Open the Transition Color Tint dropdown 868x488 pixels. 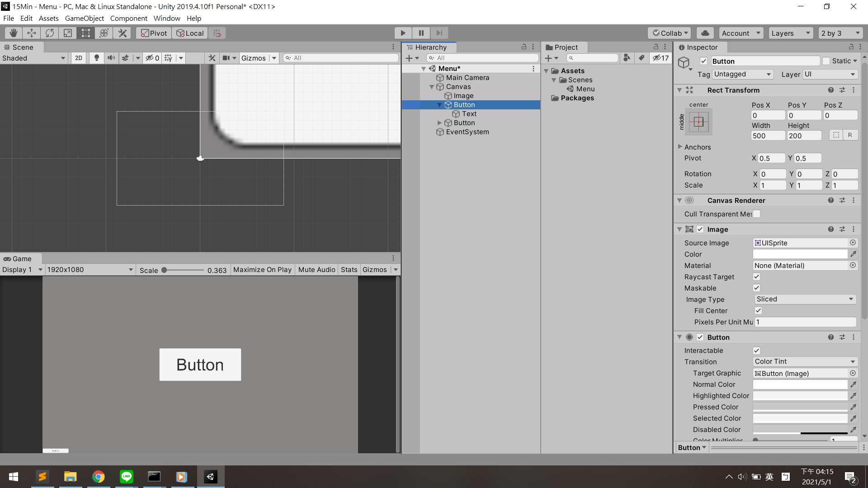click(805, 361)
